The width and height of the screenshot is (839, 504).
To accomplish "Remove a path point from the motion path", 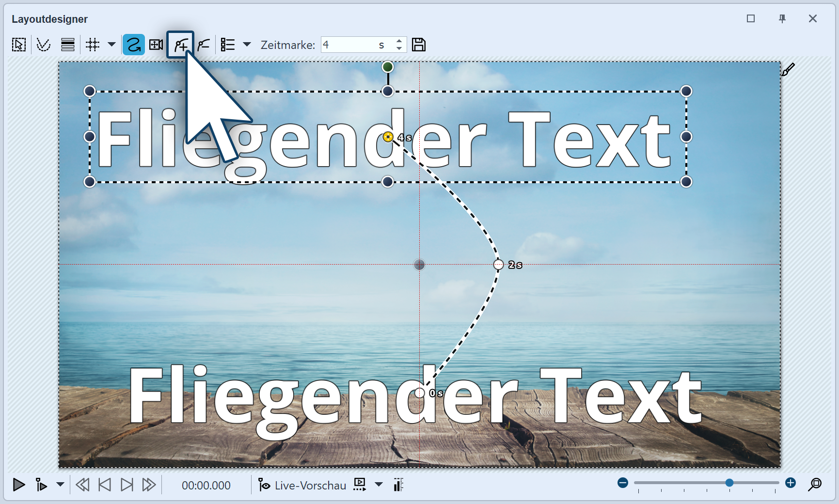I will tap(204, 44).
